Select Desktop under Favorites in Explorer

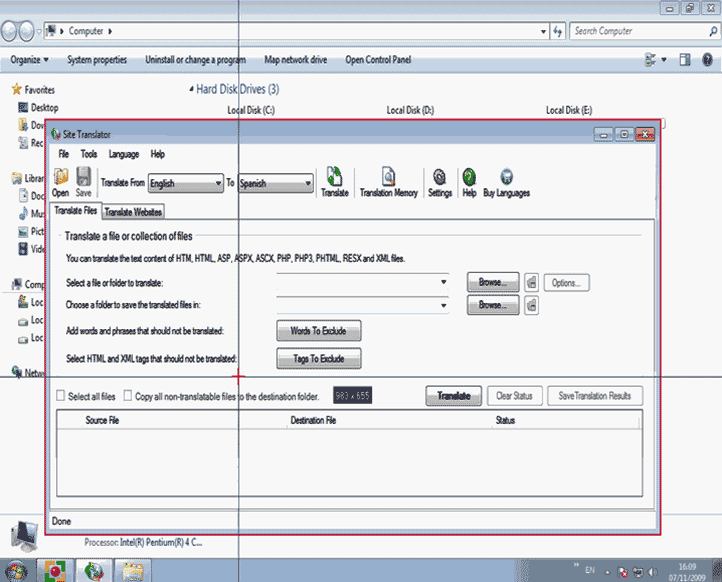point(39,107)
